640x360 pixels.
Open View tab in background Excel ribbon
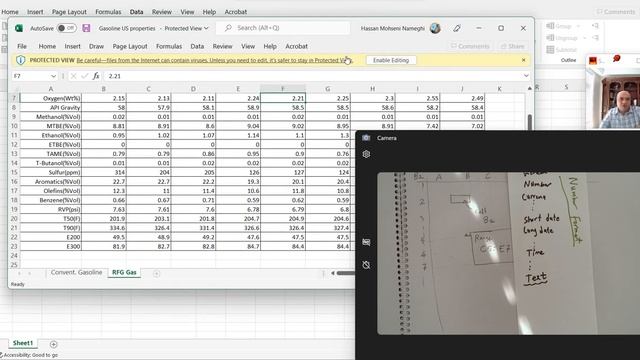coord(187,12)
